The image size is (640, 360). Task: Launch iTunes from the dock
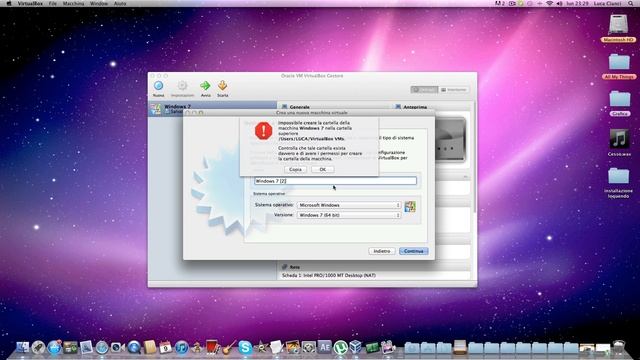click(x=181, y=347)
